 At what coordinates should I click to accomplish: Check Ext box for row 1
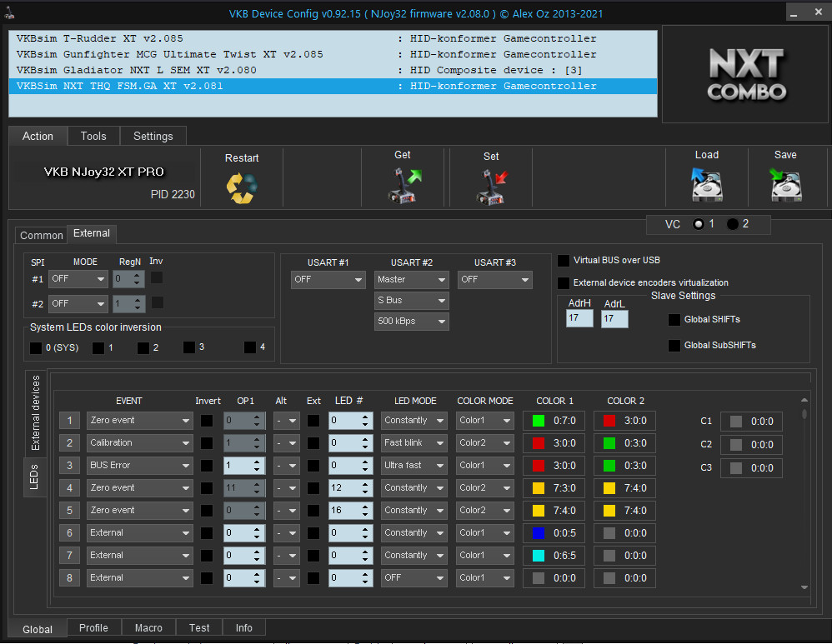(x=313, y=421)
